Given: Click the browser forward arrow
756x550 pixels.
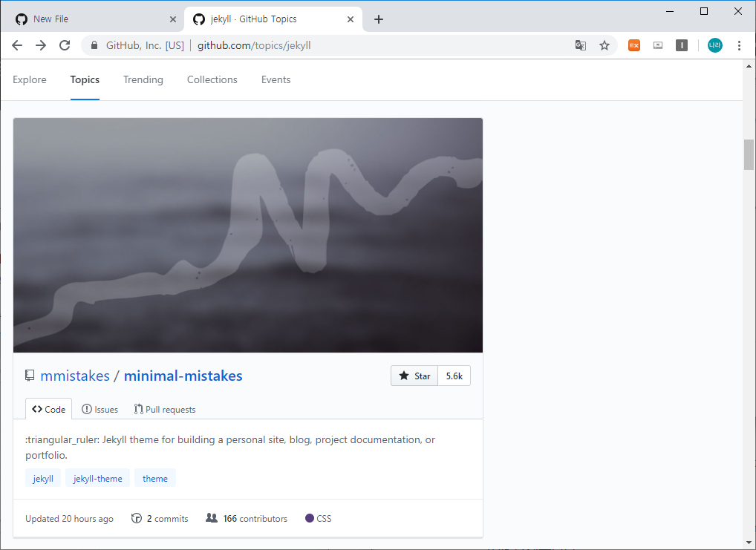Looking at the screenshot, I should [41, 45].
